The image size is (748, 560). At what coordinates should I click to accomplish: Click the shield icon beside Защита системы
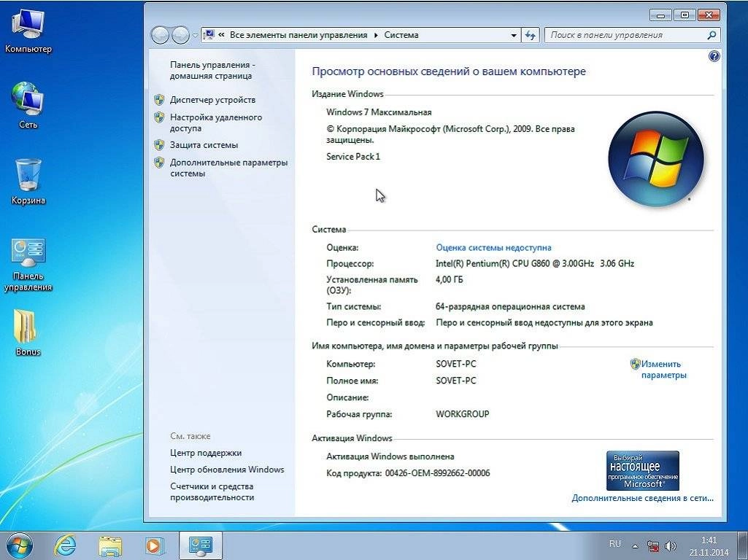[159, 145]
